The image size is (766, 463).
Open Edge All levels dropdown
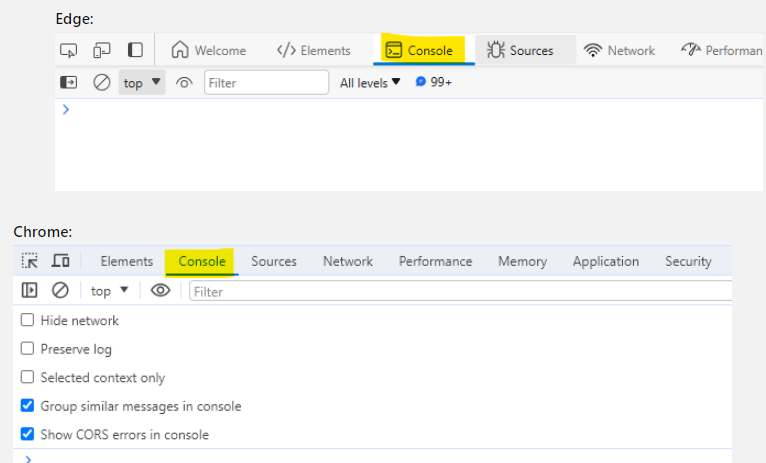click(x=370, y=83)
